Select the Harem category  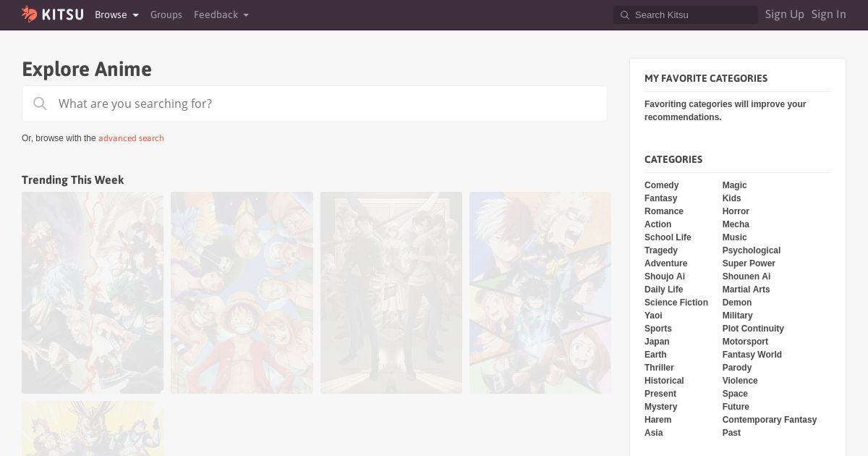pyautogui.click(x=658, y=420)
